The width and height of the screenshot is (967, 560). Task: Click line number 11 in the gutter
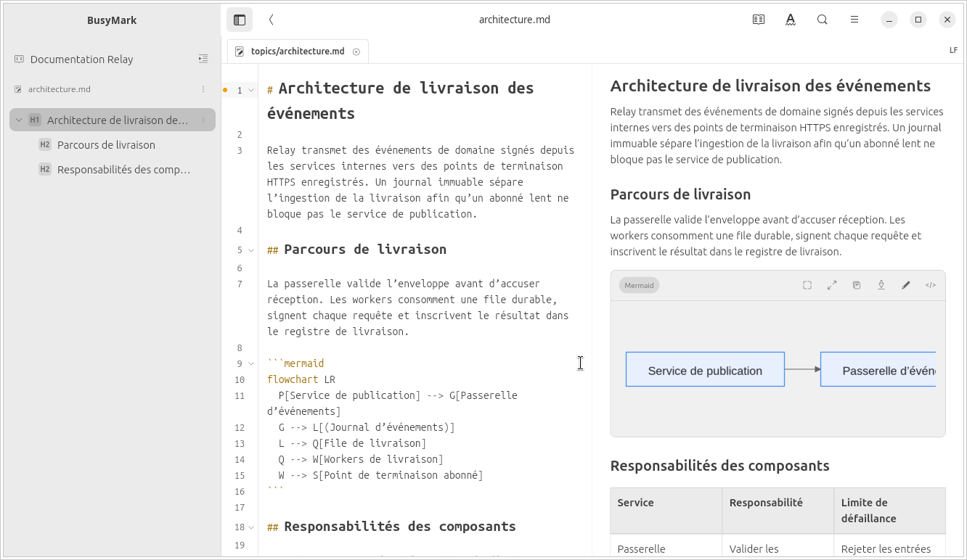pos(240,395)
